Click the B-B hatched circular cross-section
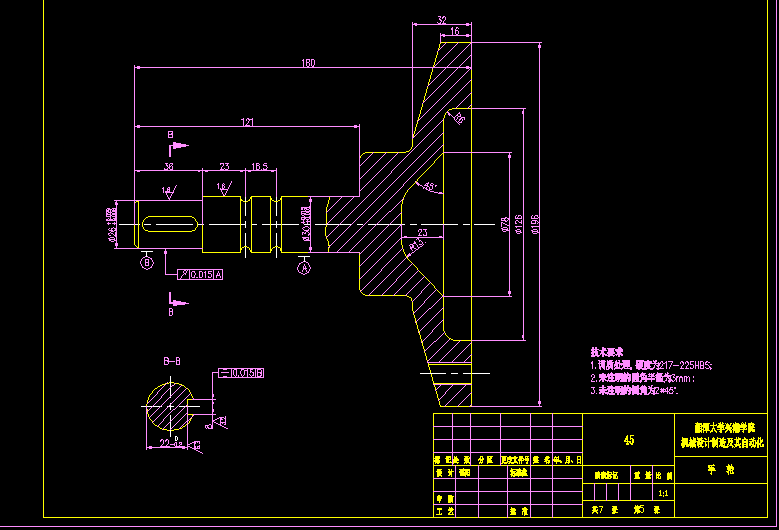Viewport: 779px width, 530px height. (x=169, y=407)
